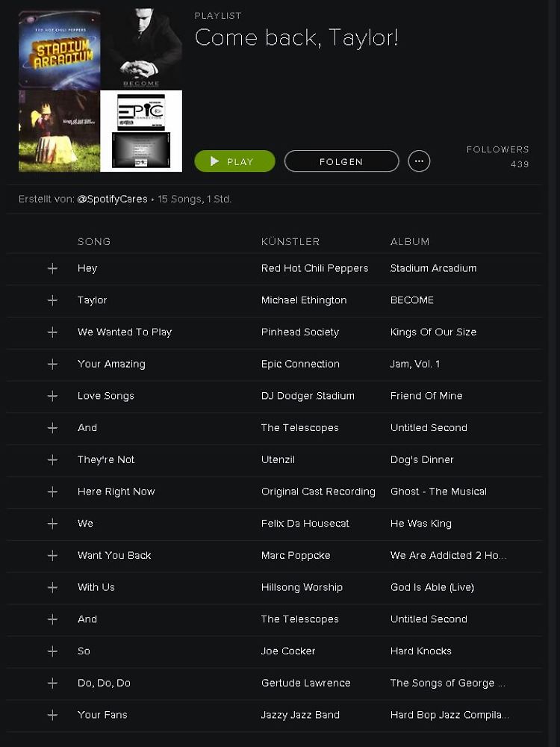Follow the playlist with the Folgen button
Screen dimensions: 560x747
point(341,161)
